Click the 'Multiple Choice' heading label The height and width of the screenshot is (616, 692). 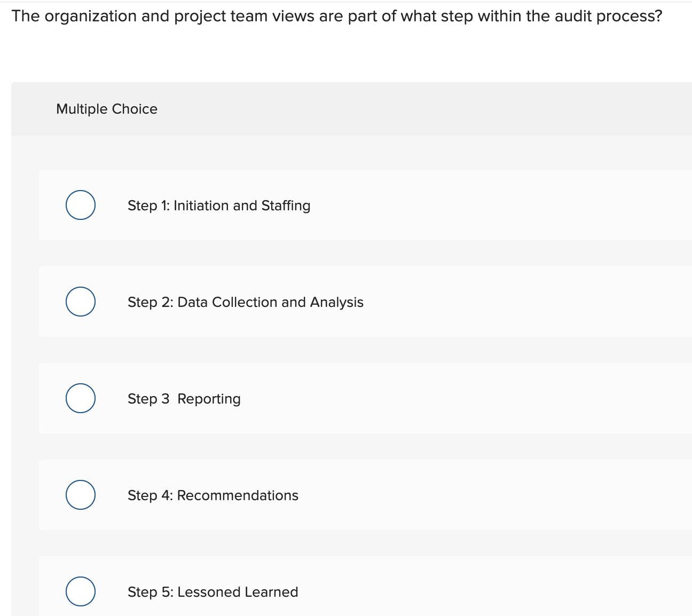pyautogui.click(x=107, y=109)
